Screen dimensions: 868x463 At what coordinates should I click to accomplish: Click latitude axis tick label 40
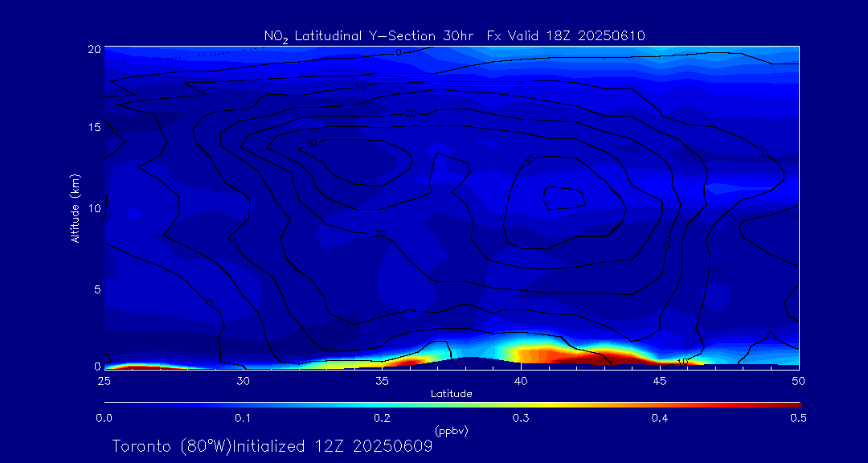521,381
